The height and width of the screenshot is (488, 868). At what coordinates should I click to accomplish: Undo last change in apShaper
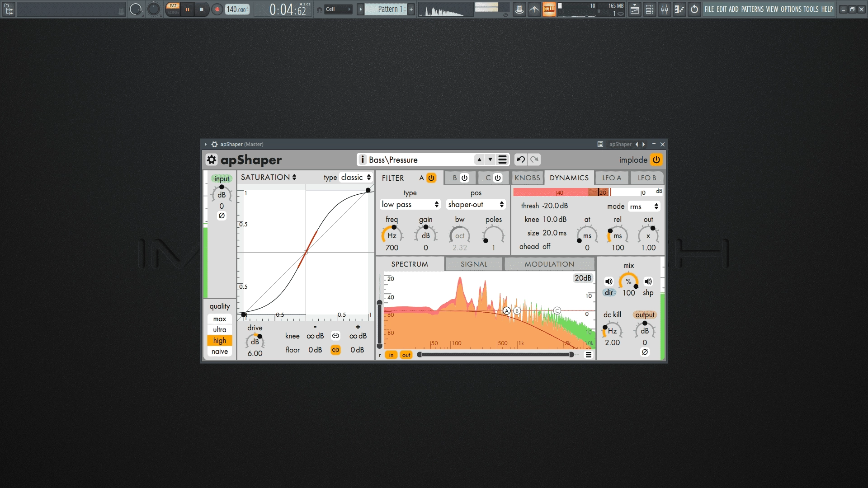click(521, 160)
